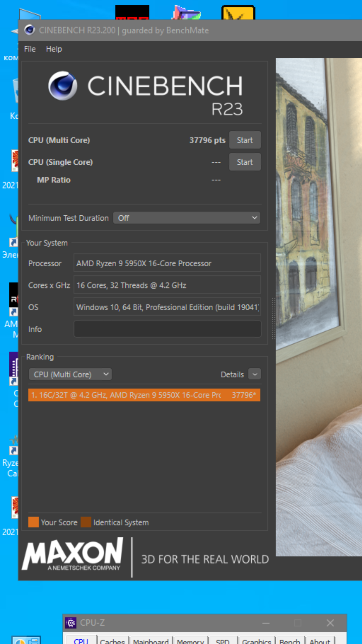Switch to the Memory tab in CPU-Z
The height and width of the screenshot is (644, 362).
coord(190,641)
